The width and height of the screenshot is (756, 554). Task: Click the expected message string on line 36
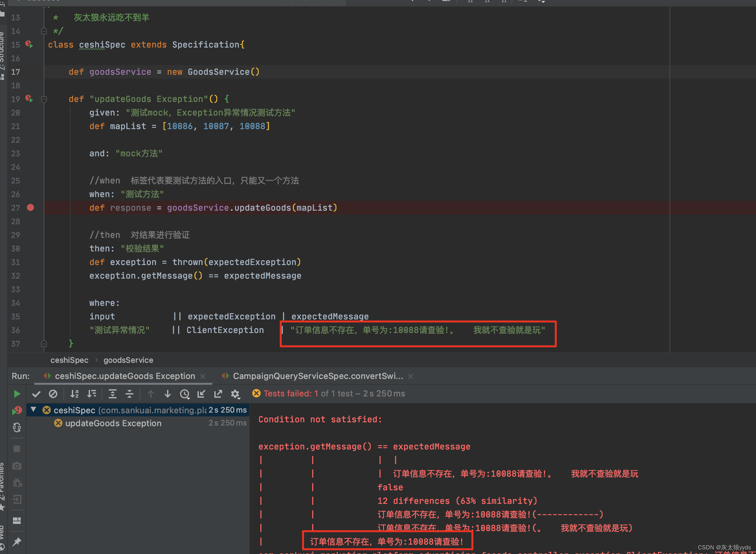[418, 330]
